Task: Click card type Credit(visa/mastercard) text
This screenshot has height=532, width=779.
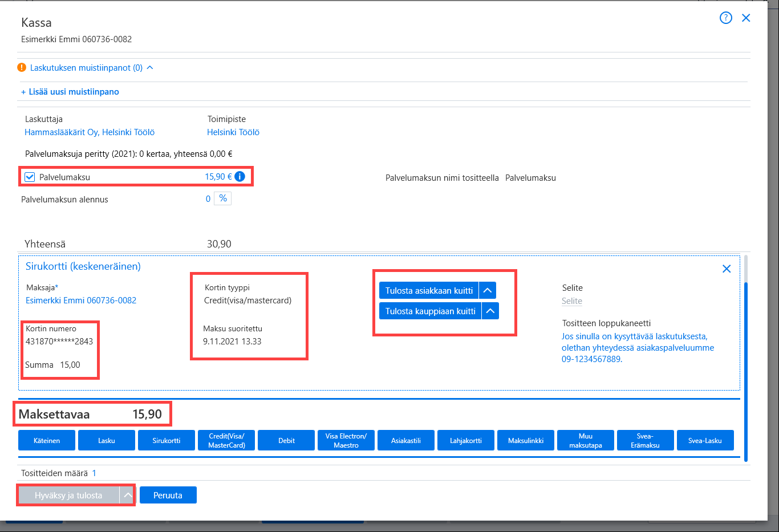Action: tap(248, 300)
